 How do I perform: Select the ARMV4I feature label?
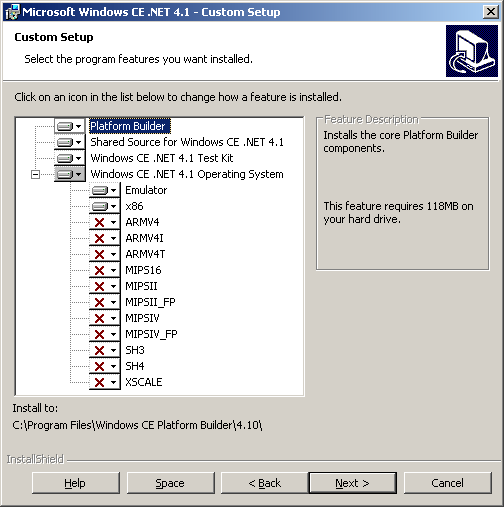pyautogui.click(x=144, y=238)
